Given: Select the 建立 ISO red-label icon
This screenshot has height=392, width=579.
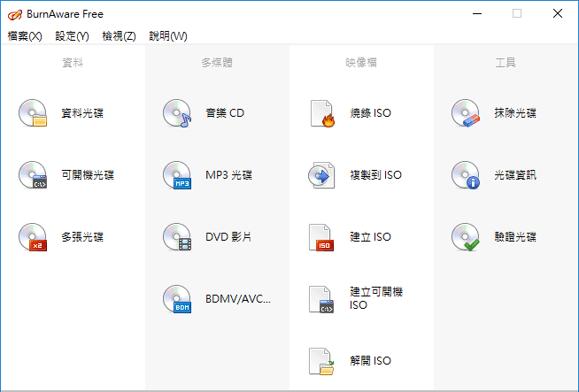Looking at the screenshot, I should point(321,237).
